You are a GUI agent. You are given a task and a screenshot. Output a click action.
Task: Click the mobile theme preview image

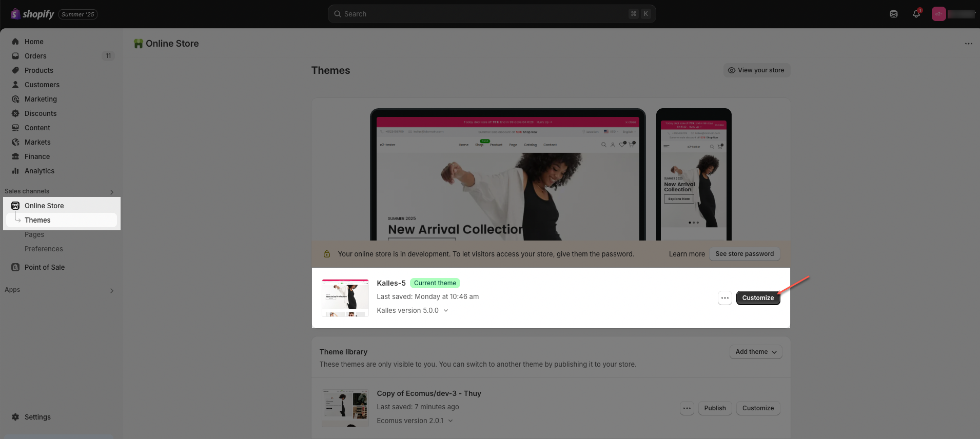click(x=694, y=174)
